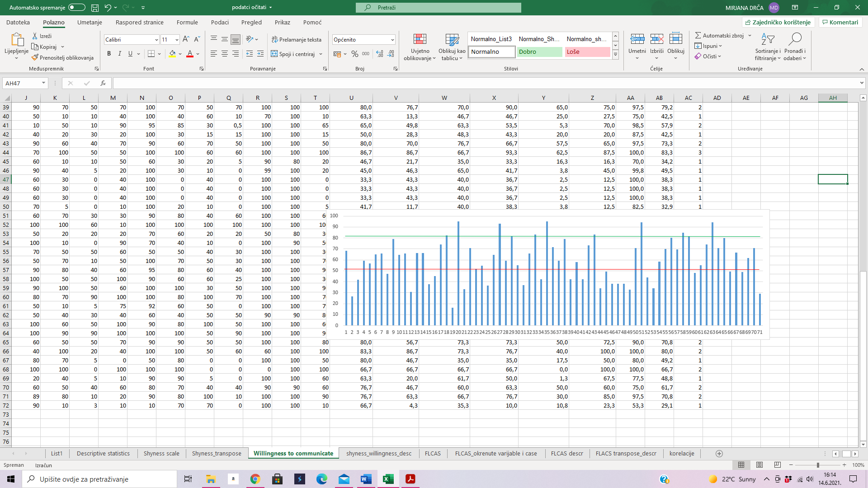This screenshot has height=488, width=868.
Task: Open the Oblikuj cells icon
Action: (676, 39)
